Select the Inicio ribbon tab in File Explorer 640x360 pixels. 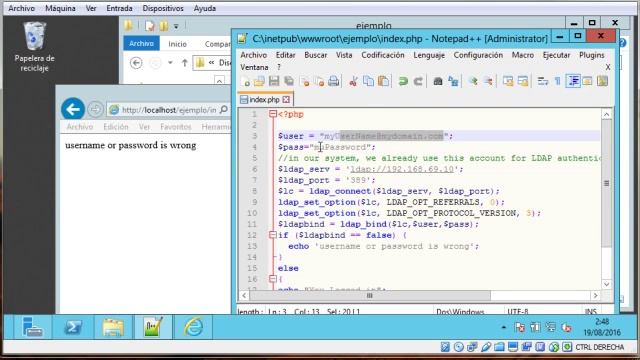click(x=177, y=44)
